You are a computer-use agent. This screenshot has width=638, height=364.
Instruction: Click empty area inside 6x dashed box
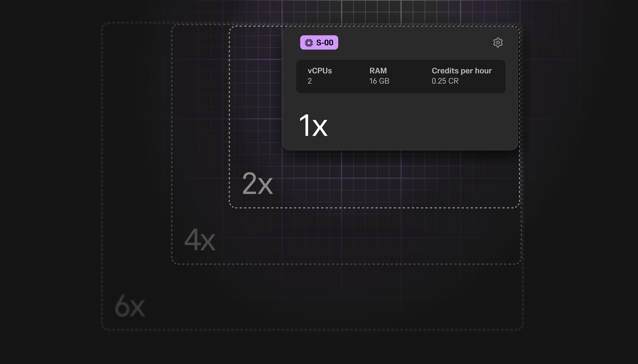point(318,299)
